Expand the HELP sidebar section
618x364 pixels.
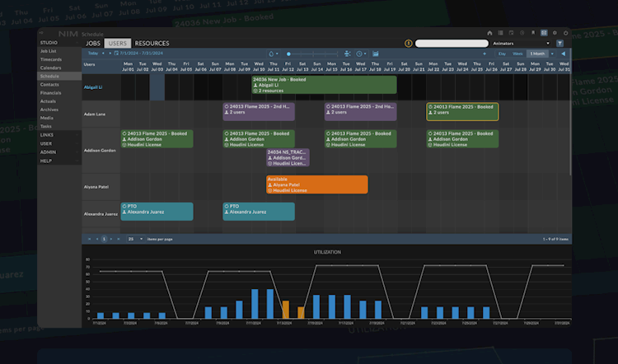click(x=59, y=161)
